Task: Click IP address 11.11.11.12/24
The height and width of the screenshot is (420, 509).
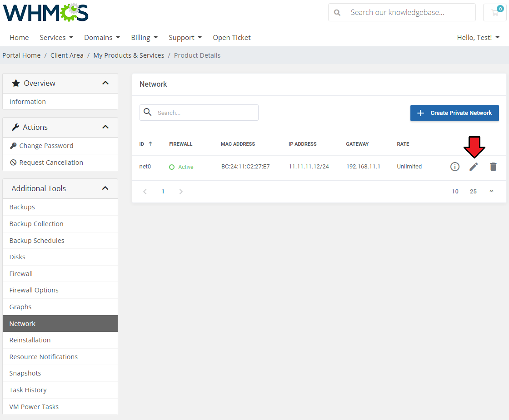Action: (309, 167)
